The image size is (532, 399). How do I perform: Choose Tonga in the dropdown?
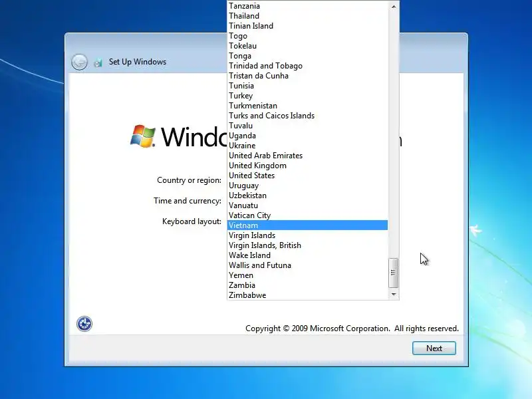[307, 56]
